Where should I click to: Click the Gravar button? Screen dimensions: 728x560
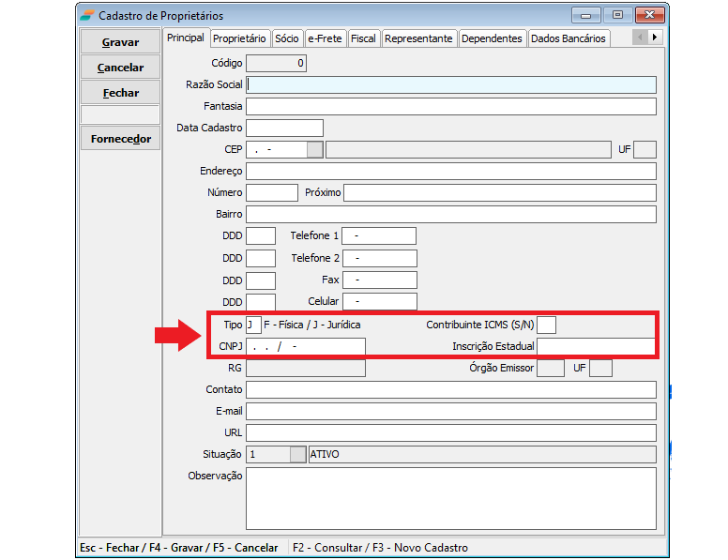120,42
